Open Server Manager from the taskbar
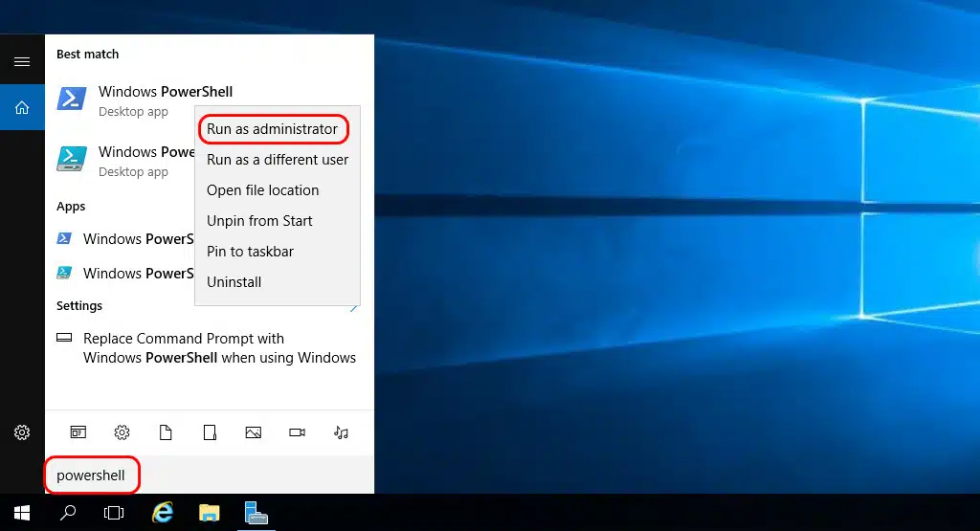Image resolution: width=980 pixels, height=531 pixels. point(255,513)
